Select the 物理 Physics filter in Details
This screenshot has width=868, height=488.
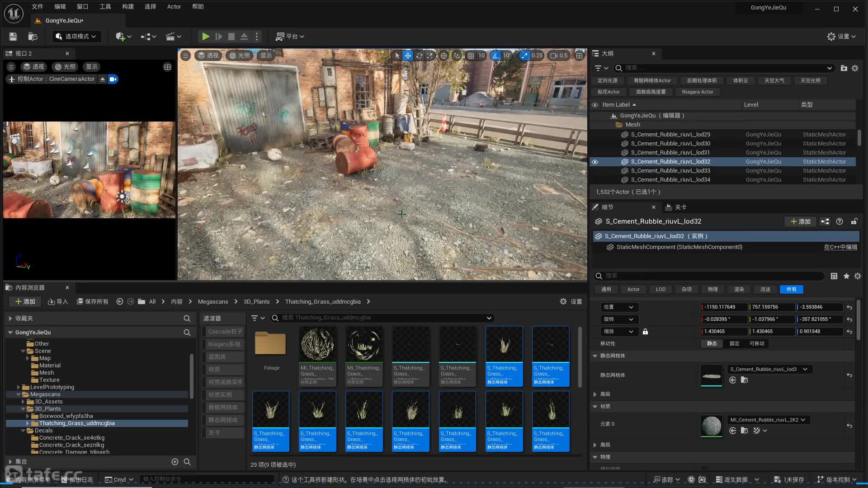[713, 289]
